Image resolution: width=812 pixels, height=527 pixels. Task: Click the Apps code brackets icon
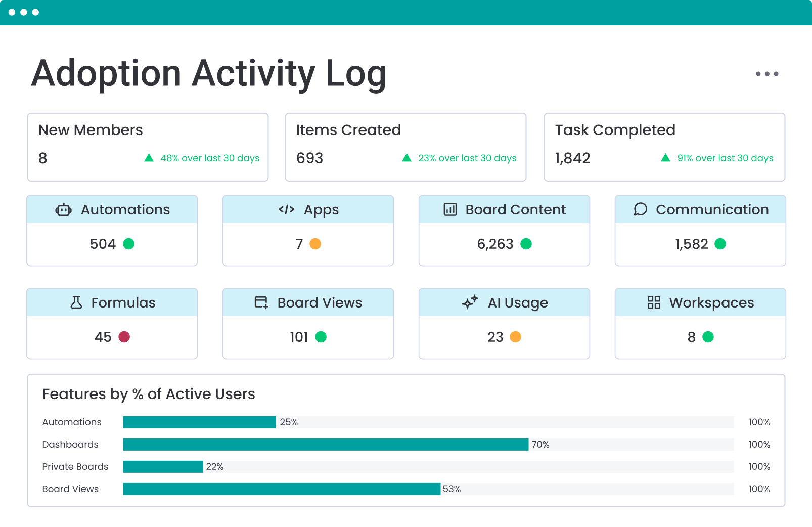[x=286, y=209]
